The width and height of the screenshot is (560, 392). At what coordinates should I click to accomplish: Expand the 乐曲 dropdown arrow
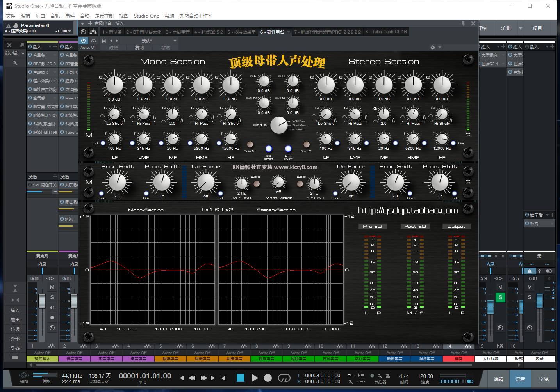pos(521,28)
